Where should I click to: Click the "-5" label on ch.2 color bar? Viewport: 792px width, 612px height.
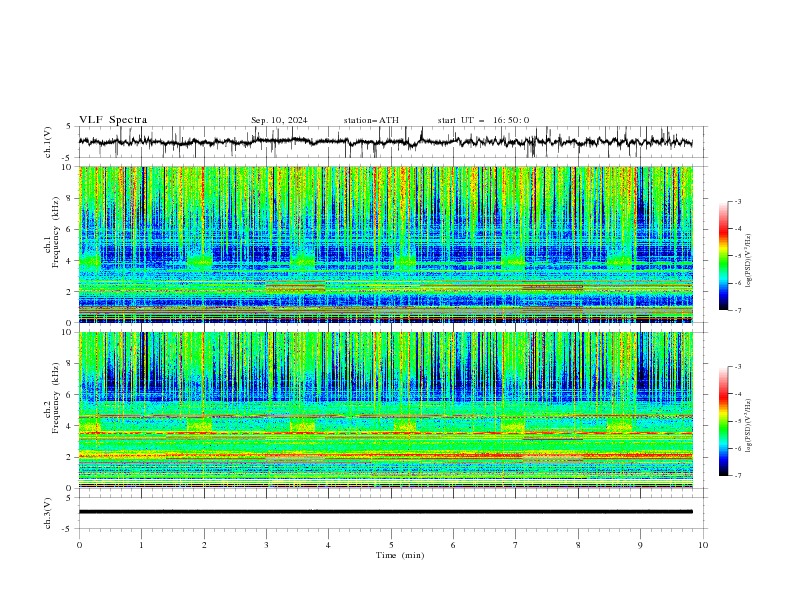coord(738,421)
